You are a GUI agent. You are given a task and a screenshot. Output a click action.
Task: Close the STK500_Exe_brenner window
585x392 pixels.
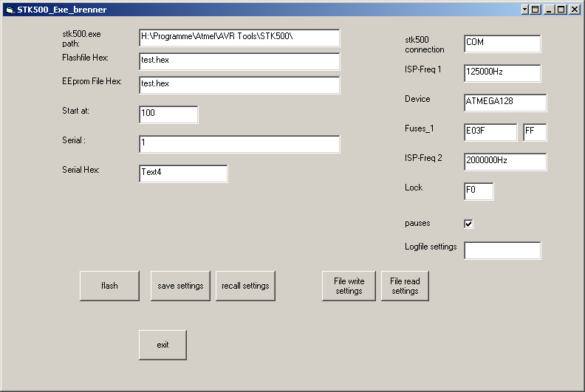575,10
